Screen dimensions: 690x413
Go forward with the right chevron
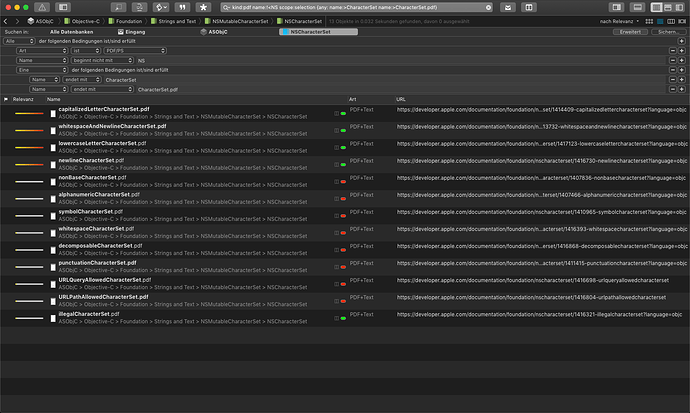[x=17, y=21]
